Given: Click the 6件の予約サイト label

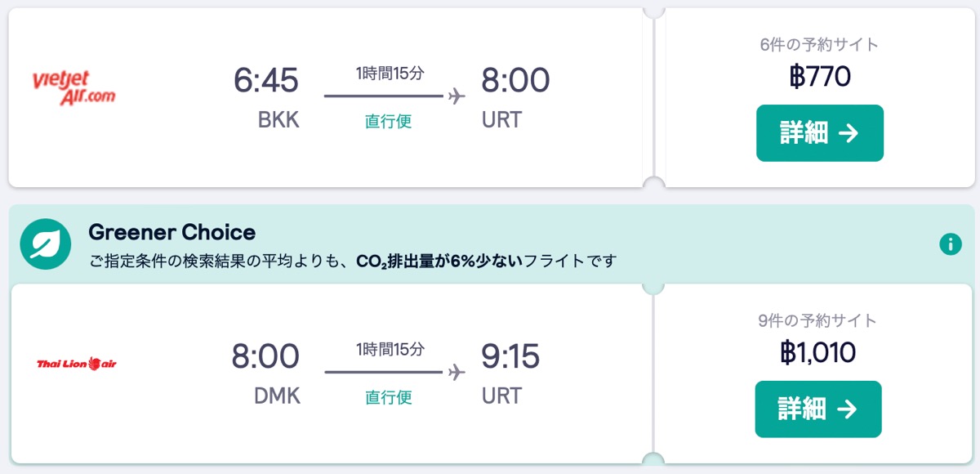Looking at the screenshot, I should [819, 45].
